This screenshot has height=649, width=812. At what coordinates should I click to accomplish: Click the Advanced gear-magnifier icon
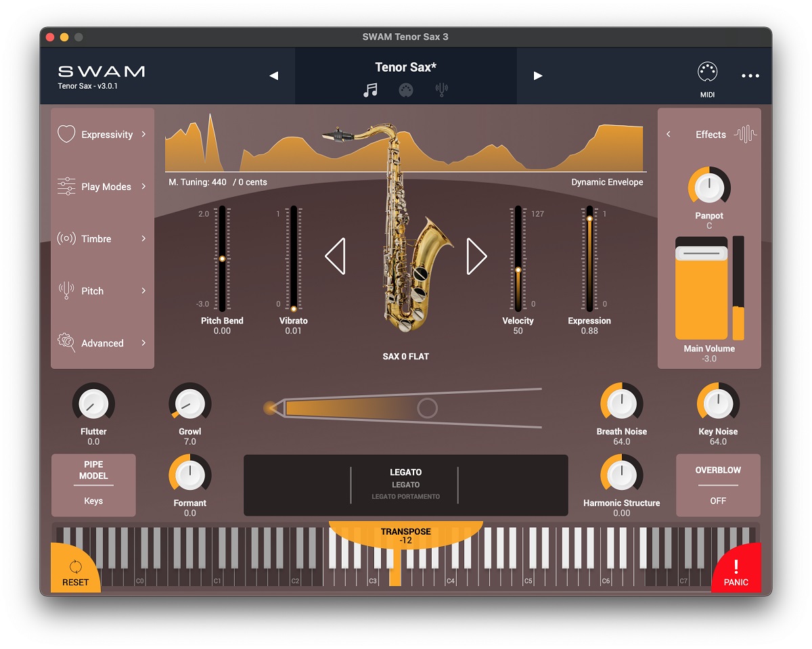coord(66,342)
